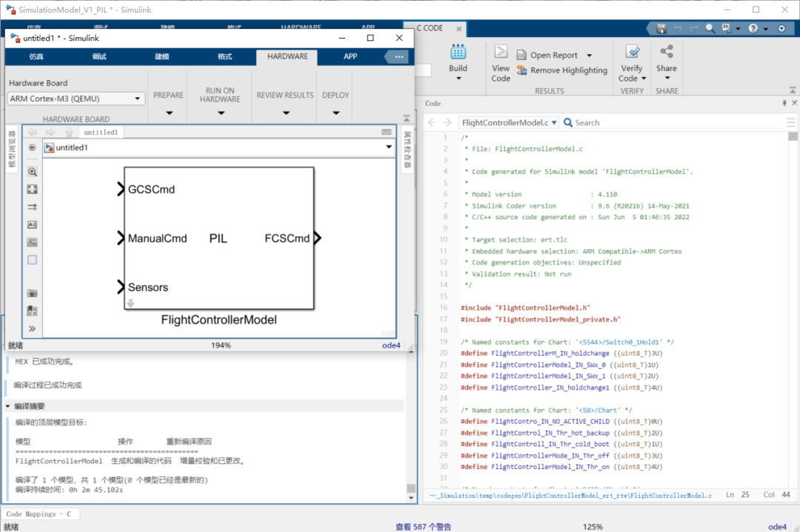Expand the PREPARE section arrow
The height and width of the screenshot is (532, 800).
(169, 113)
